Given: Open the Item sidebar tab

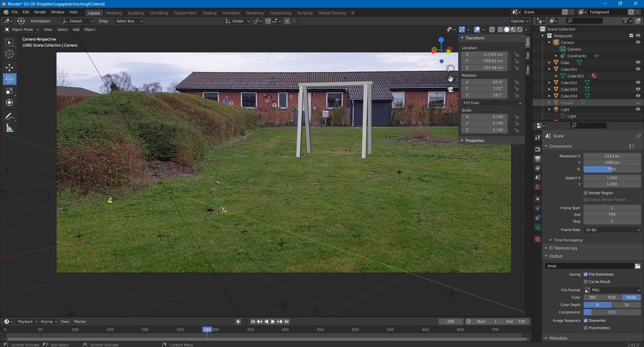Looking at the screenshot, I should (528, 42).
